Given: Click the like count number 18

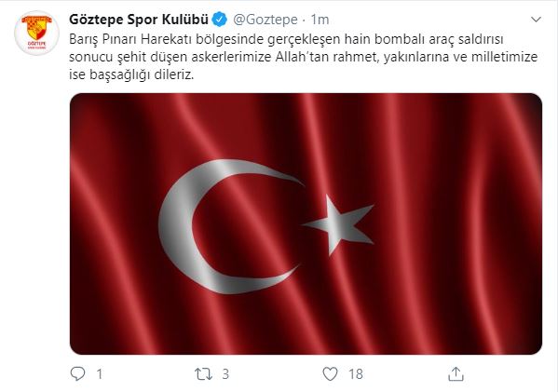Looking at the screenshot, I should (x=356, y=374).
